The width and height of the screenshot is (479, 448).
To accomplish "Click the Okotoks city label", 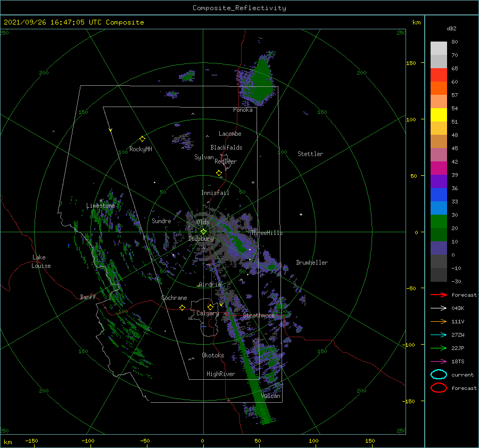I will tap(213, 355).
